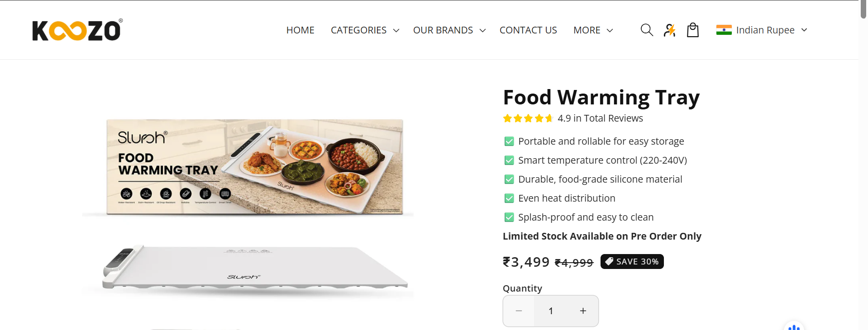This screenshot has height=330, width=868.
Task: Click the star rating icons
Action: pyautogui.click(x=528, y=118)
